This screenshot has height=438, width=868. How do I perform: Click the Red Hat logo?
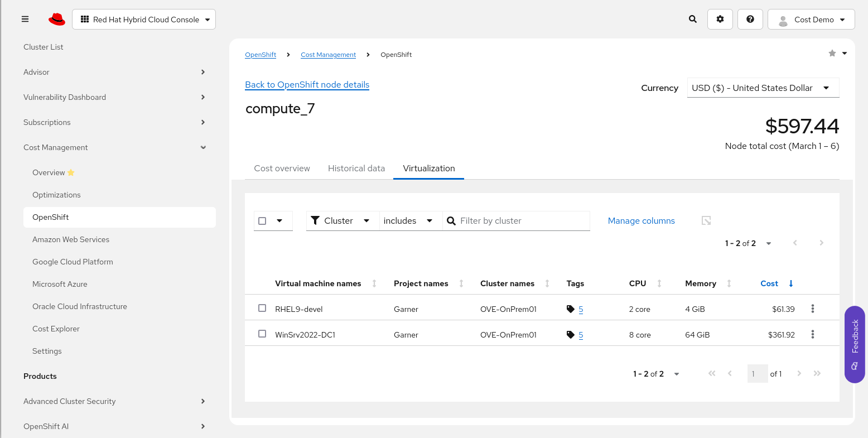(56, 18)
